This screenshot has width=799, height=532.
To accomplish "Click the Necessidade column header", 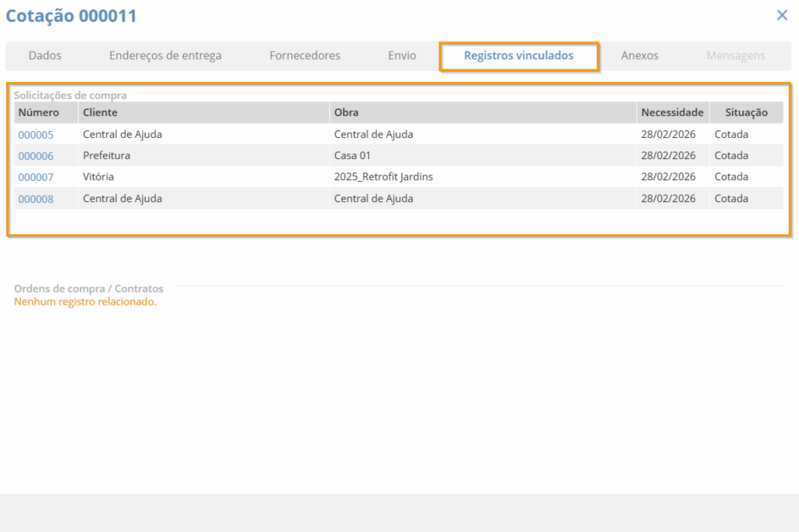I will (x=672, y=113).
